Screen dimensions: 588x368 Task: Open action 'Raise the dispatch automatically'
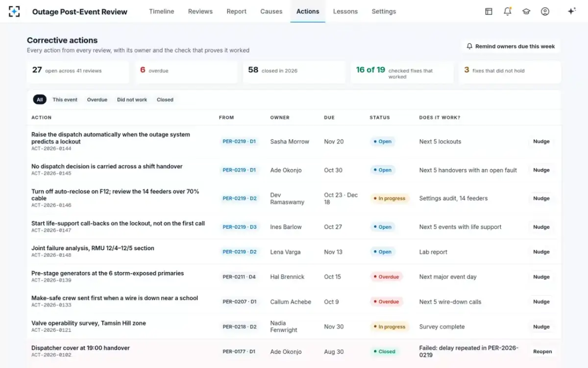pos(111,138)
